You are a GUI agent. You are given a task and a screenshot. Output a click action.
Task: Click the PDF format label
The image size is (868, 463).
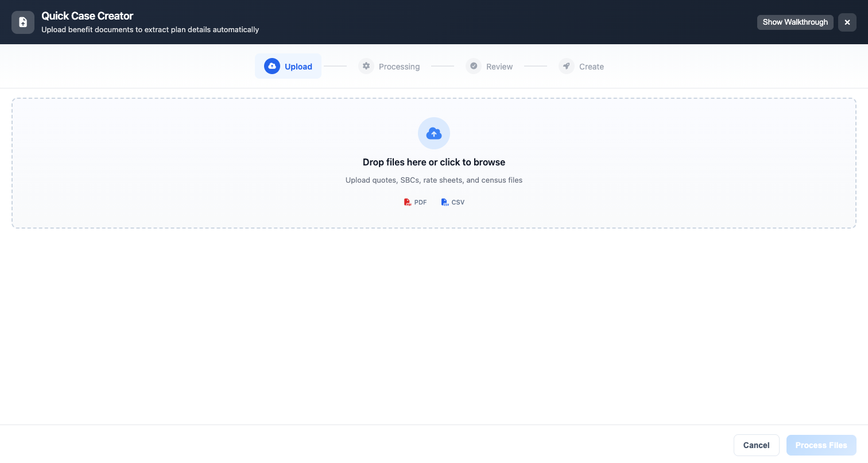pyautogui.click(x=421, y=202)
